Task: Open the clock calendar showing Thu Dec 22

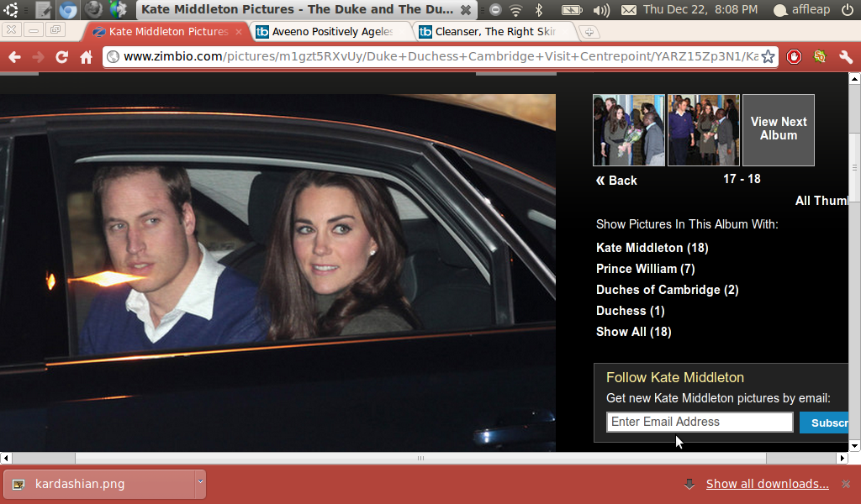Action: click(700, 10)
